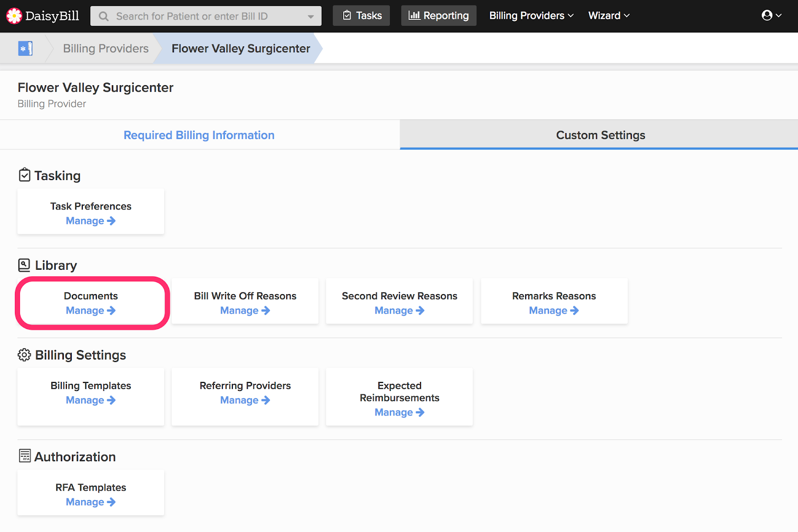Open the Tasks button in the navbar
Image resolution: width=798 pixels, height=532 pixels.
(362, 15)
